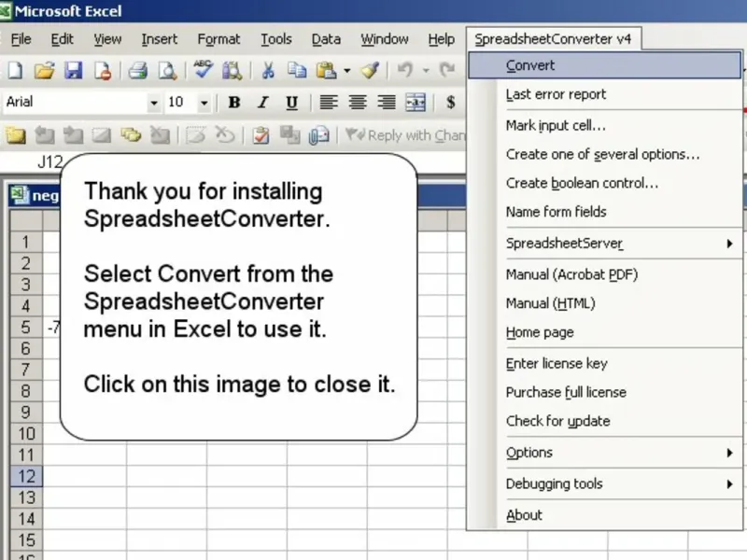
Task: Click the thank-you image to close it
Action: (x=239, y=297)
